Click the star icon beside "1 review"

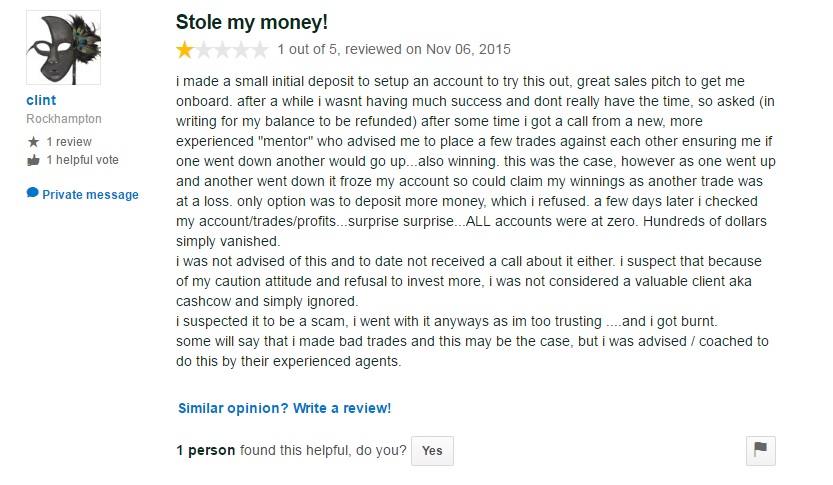33,142
